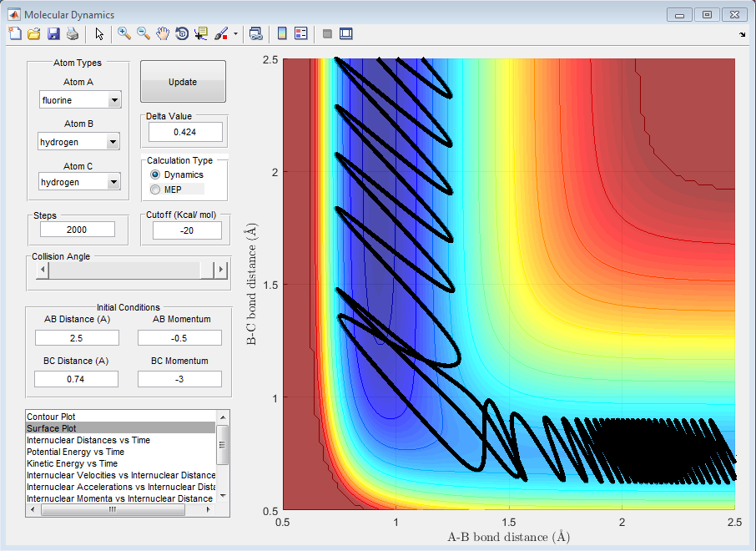The height and width of the screenshot is (551, 756).
Task: Click the BC Momentum field showing -3
Action: click(x=179, y=379)
